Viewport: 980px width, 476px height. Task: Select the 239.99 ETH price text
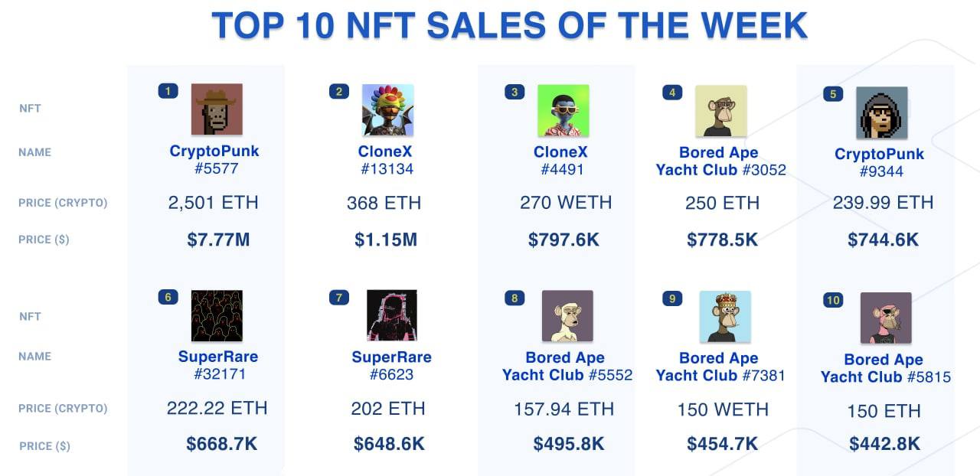point(883,203)
